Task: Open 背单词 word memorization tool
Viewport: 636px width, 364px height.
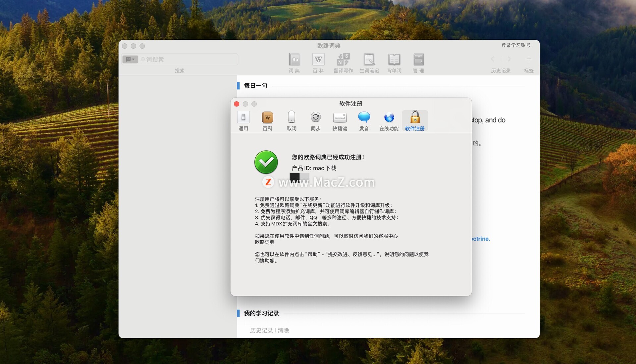Action: click(394, 63)
